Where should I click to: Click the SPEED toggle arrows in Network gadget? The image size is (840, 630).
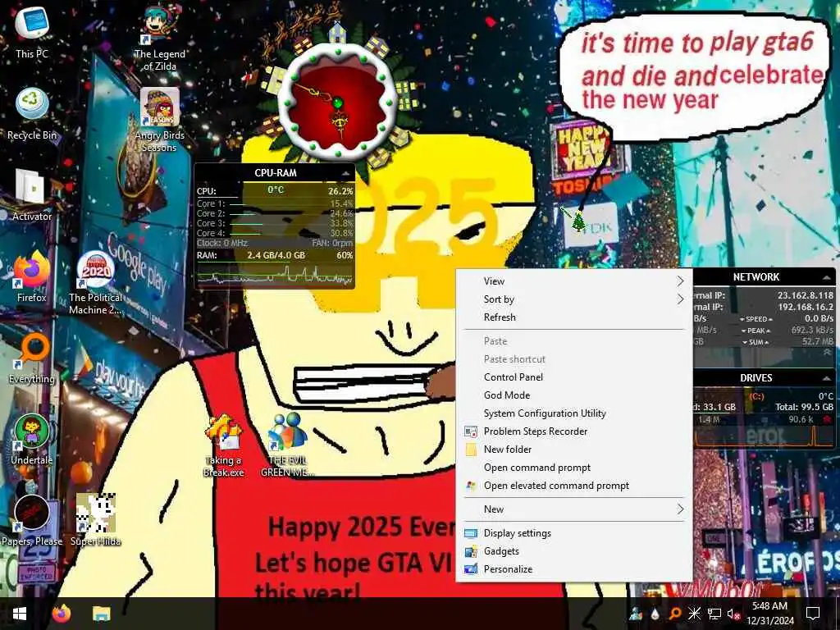756,319
